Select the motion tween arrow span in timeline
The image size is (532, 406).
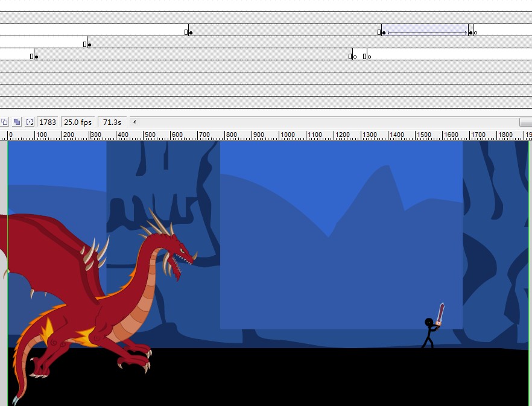pyautogui.click(x=427, y=33)
